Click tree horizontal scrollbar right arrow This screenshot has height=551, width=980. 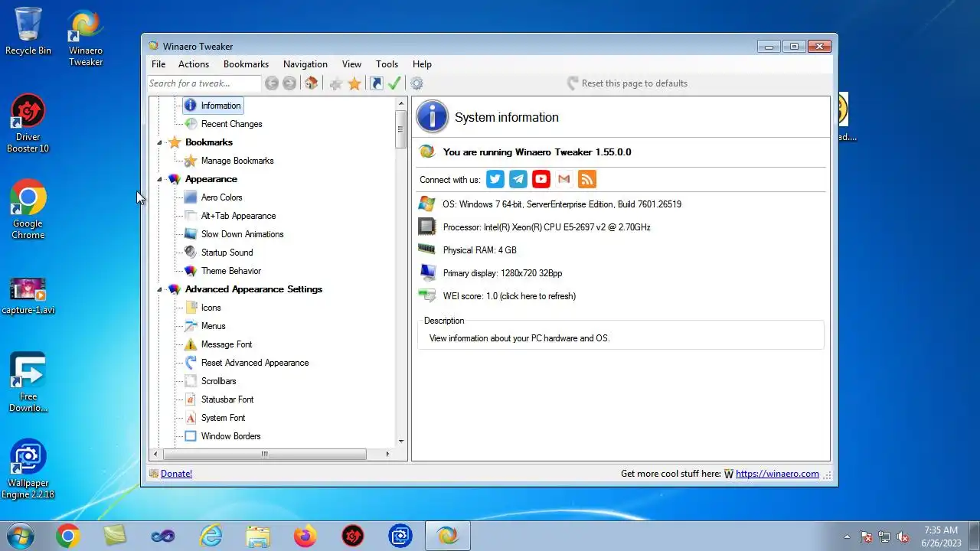(387, 454)
